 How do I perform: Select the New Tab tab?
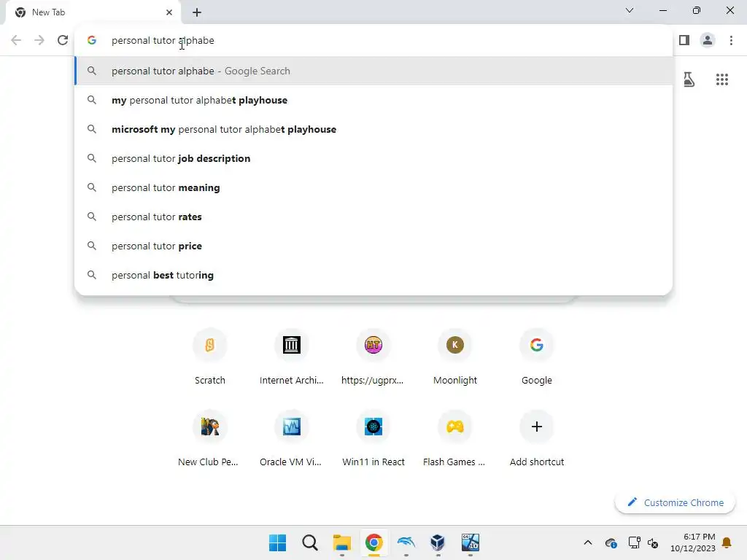tap(93, 12)
